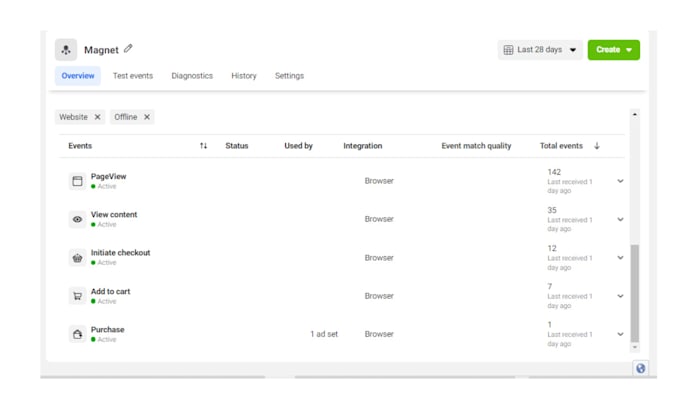
Task: Edit the Magnet name with the pencil icon
Action: pyautogui.click(x=128, y=49)
